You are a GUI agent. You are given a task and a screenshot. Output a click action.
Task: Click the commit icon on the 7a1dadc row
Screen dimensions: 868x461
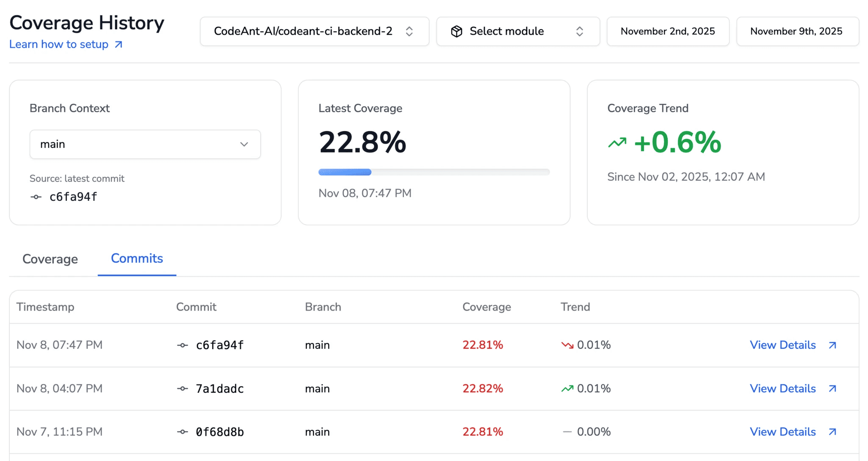coord(182,388)
